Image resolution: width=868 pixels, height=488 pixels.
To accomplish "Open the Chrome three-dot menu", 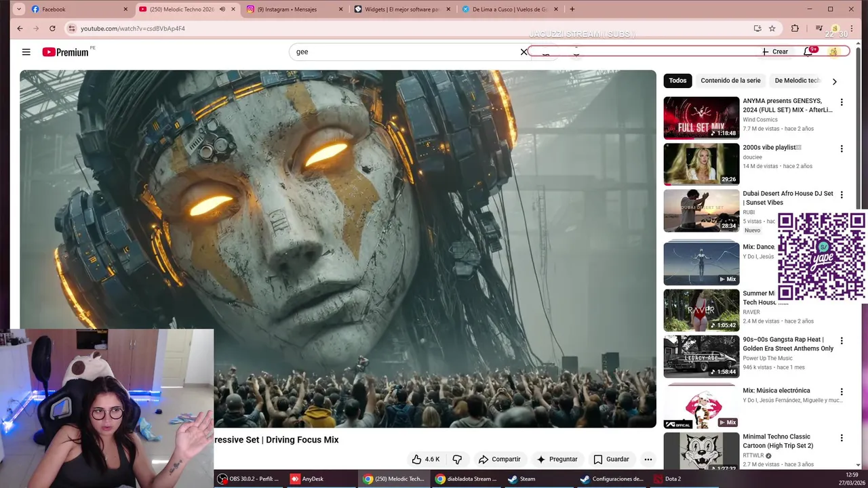I will pos(851,28).
